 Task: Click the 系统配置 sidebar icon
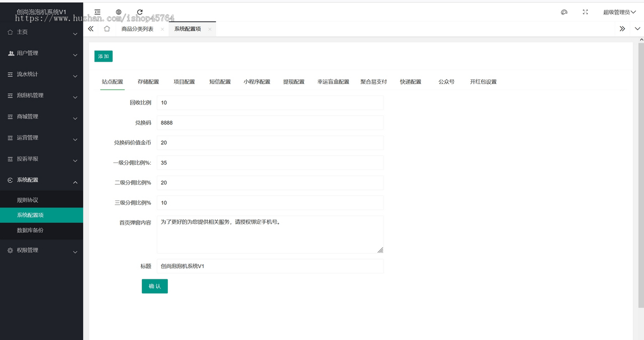coord(11,180)
